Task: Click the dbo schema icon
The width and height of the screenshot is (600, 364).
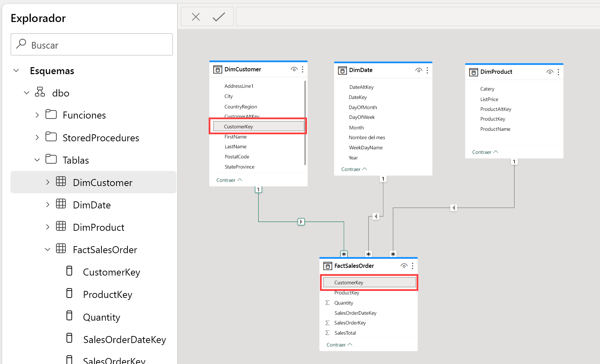Action: 40,92
